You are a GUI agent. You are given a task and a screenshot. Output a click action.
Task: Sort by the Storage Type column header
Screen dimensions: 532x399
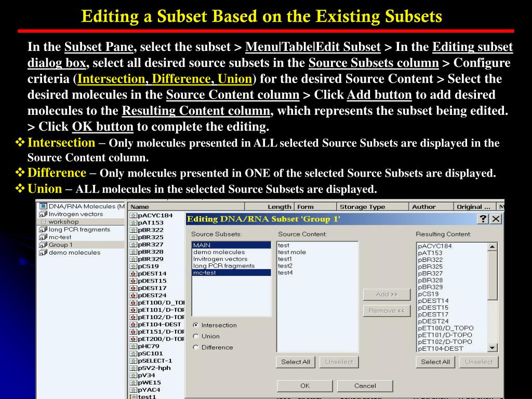tap(362, 207)
